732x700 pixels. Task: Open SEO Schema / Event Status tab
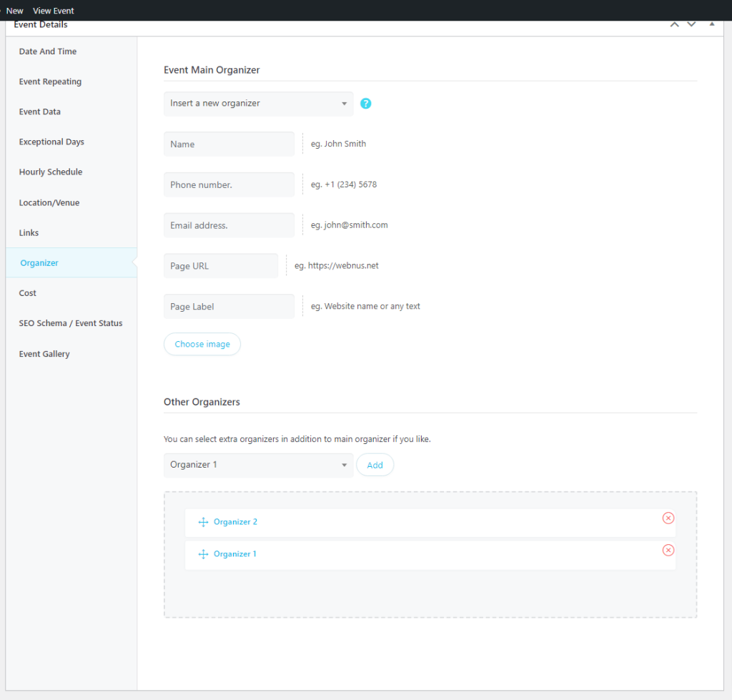click(x=71, y=323)
